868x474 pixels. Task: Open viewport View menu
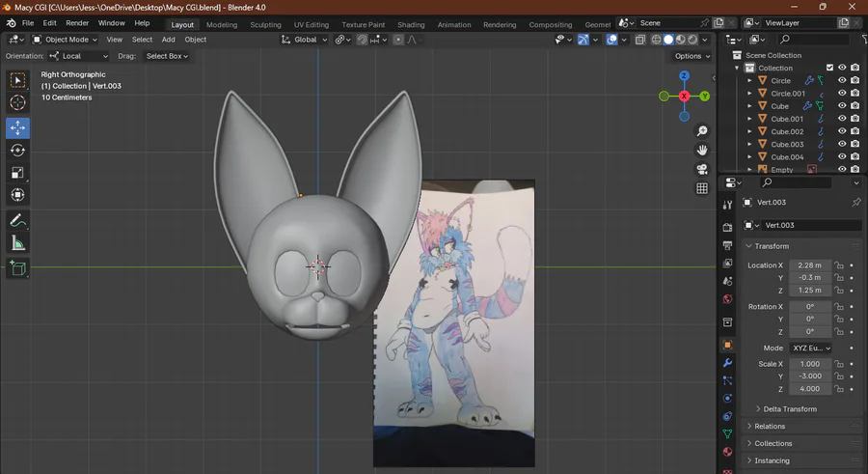115,40
